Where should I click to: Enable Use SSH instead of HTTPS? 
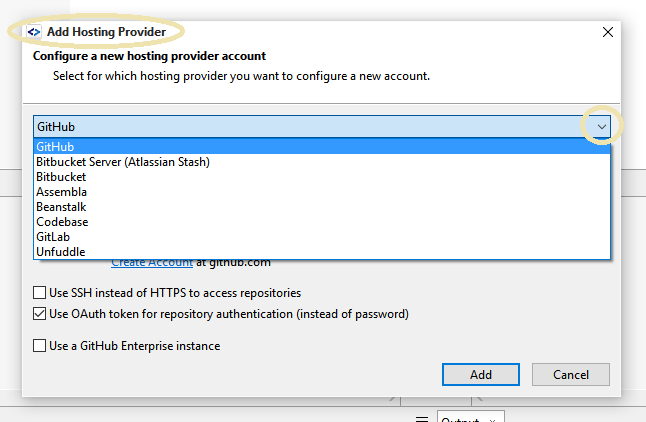[x=39, y=293]
